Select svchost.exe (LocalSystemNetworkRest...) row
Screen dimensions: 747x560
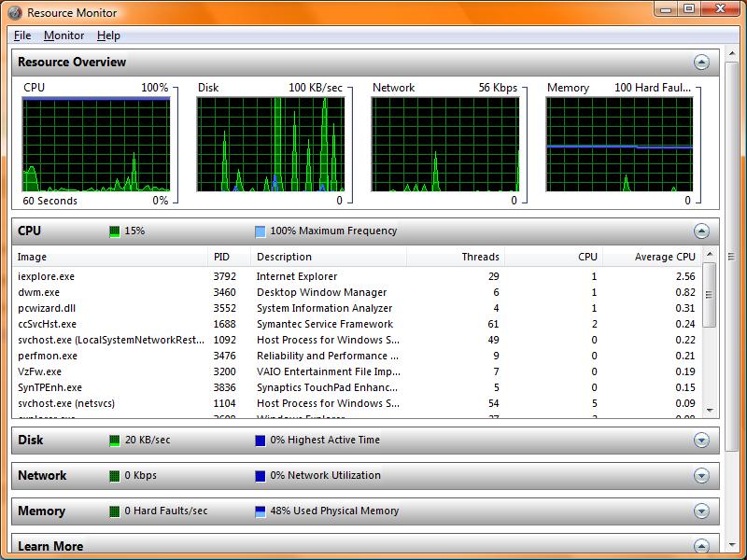[x=357, y=340]
